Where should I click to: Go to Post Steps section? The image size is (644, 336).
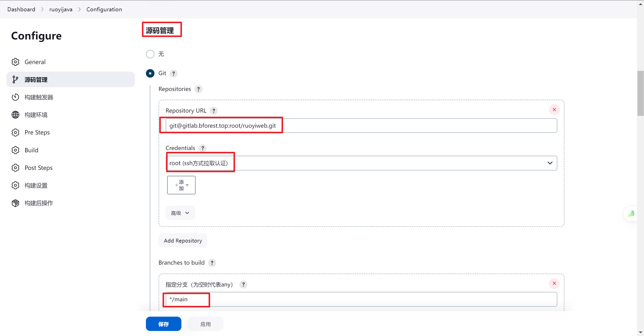(x=71, y=168)
